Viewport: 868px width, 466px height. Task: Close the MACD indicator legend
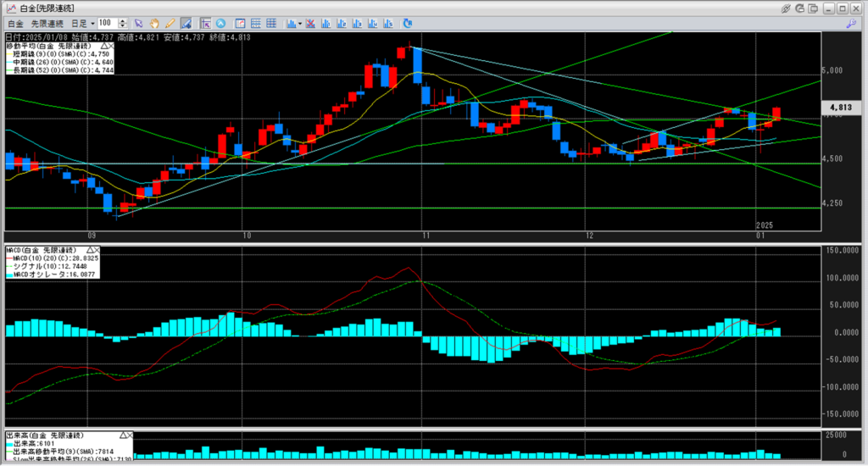click(96, 251)
